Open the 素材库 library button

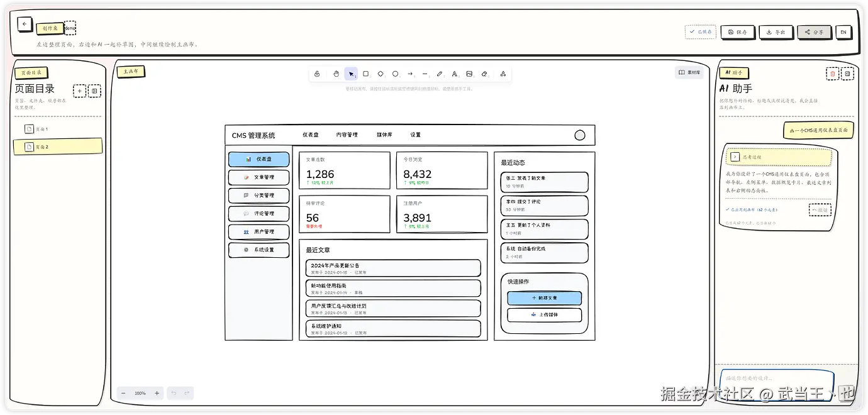[x=689, y=72]
